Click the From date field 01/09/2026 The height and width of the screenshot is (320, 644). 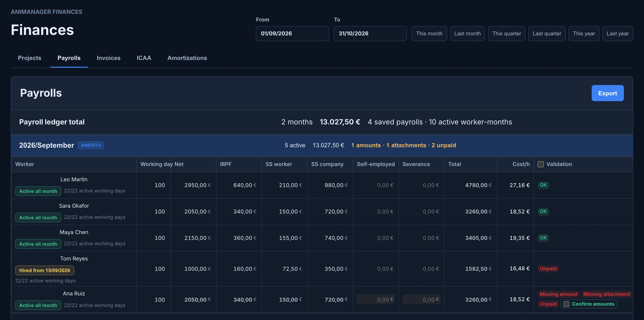tap(292, 34)
